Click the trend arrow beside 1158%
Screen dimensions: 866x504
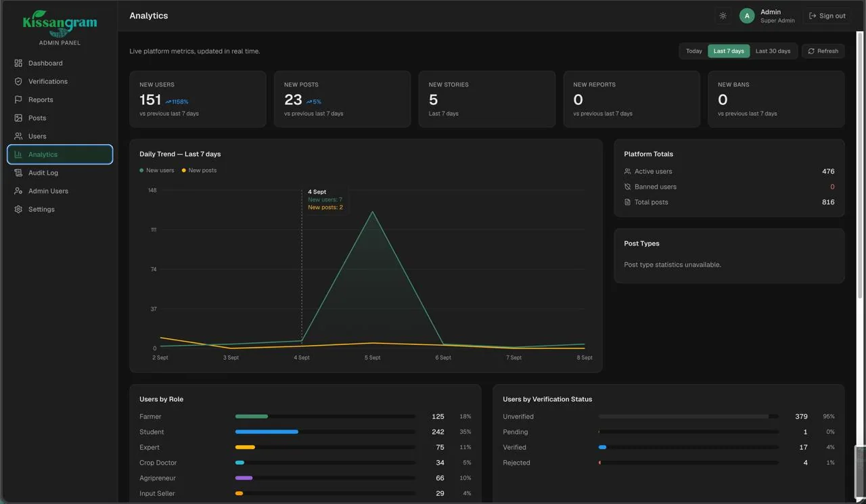coord(168,102)
